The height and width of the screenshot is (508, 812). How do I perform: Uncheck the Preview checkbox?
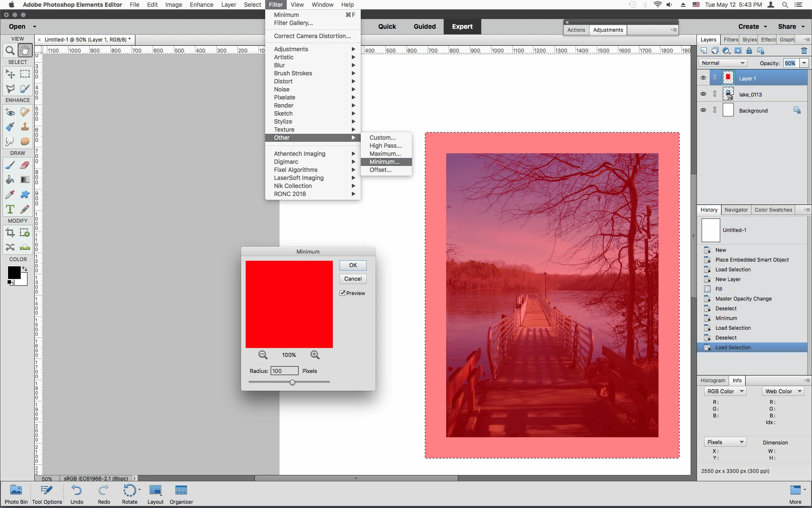coord(343,293)
